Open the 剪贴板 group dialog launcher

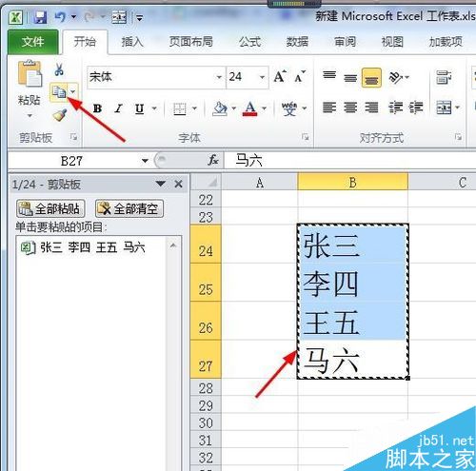(x=73, y=137)
